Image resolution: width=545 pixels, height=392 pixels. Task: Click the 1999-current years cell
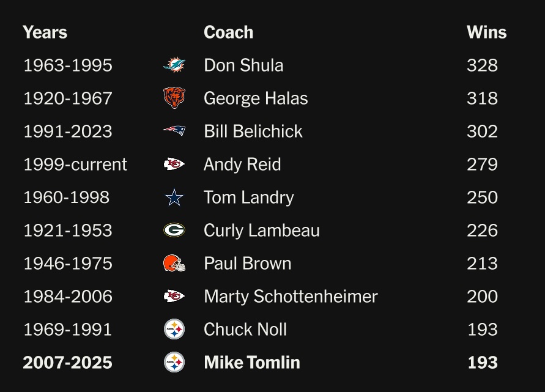(75, 165)
